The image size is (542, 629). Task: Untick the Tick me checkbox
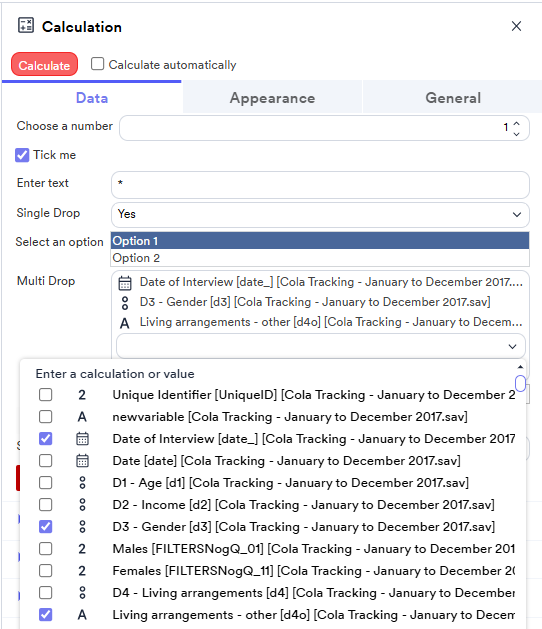pos(22,155)
